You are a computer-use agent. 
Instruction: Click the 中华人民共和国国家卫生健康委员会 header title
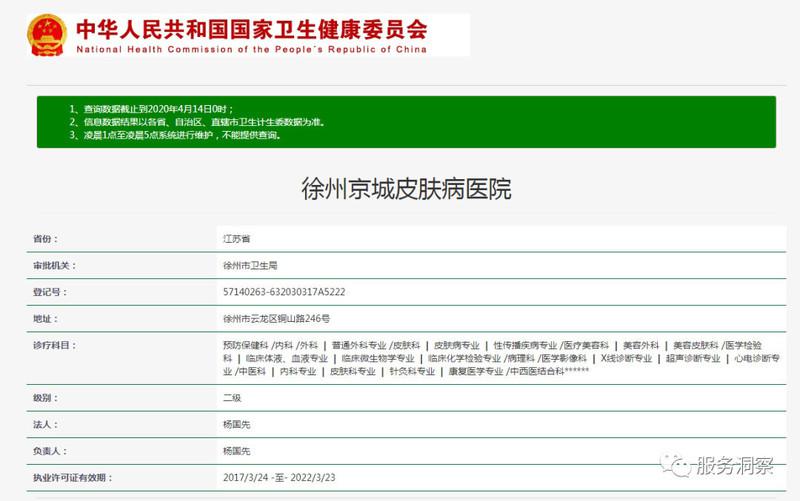251,27
